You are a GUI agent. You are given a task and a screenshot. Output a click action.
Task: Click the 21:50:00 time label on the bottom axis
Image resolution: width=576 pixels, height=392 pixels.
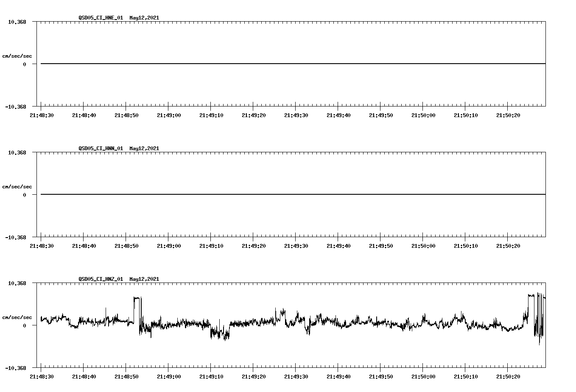[425, 375]
